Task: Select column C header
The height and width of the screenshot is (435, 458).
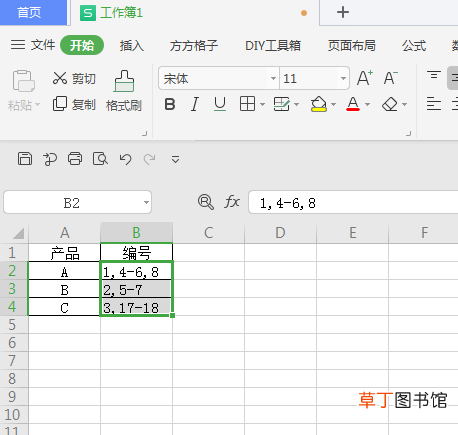Action: coord(209,233)
